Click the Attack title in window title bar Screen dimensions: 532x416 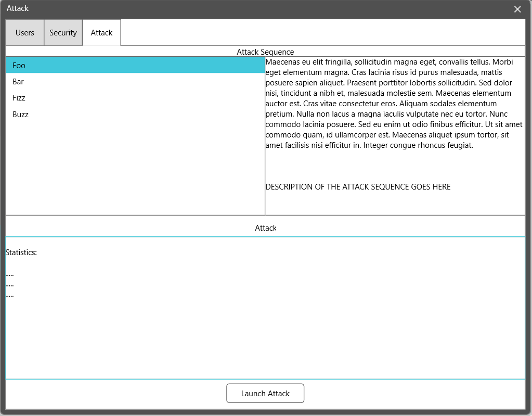(18, 8)
